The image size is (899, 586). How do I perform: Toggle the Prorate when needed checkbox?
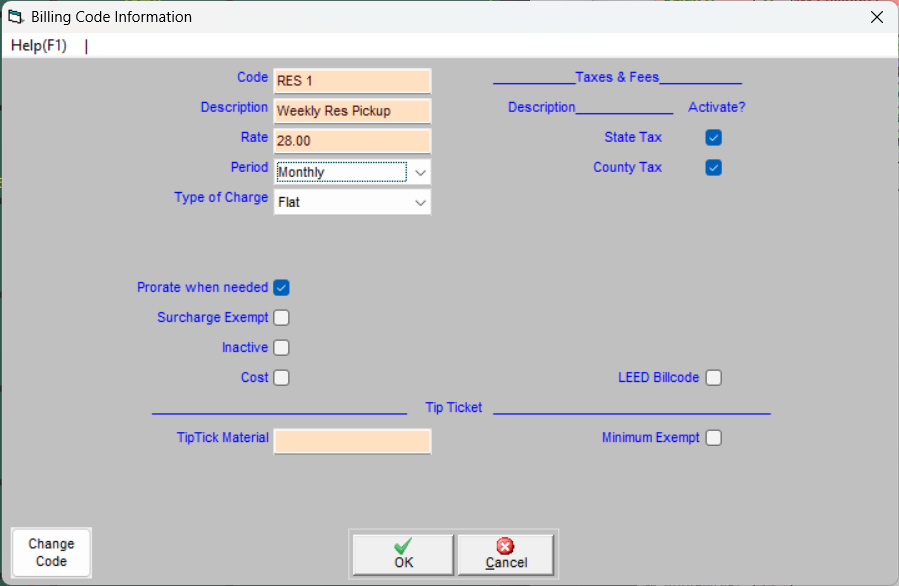click(282, 288)
